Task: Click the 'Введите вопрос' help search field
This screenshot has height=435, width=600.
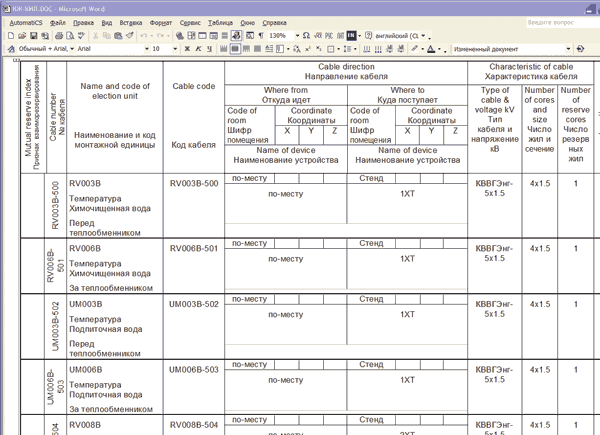Action: coord(562,23)
